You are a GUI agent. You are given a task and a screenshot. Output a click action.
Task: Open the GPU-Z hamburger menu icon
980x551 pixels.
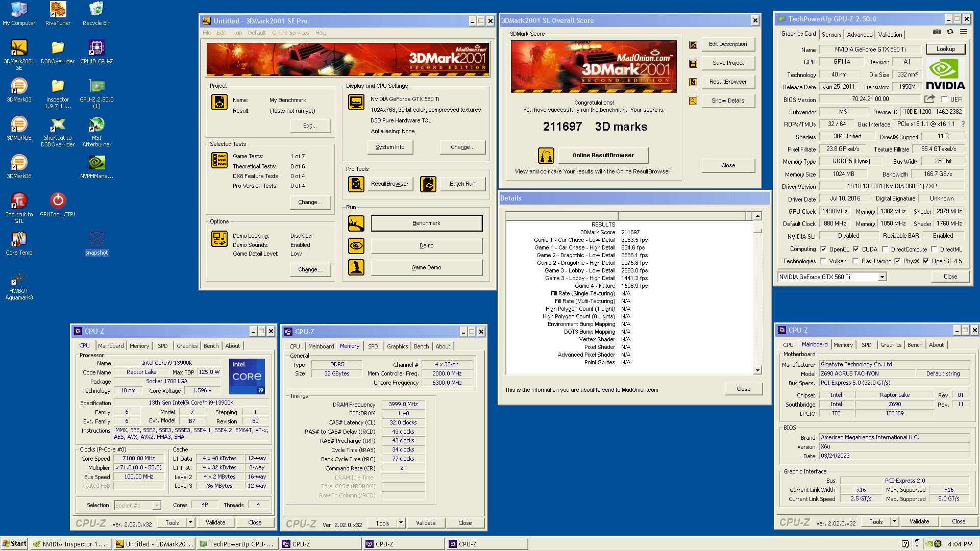pyautogui.click(x=963, y=32)
